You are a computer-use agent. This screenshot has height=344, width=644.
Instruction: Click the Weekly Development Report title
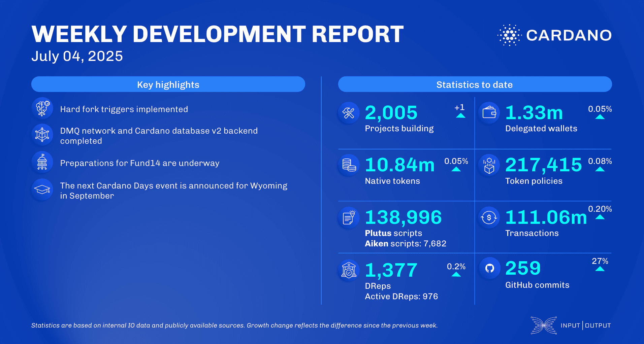[x=218, y=34]
